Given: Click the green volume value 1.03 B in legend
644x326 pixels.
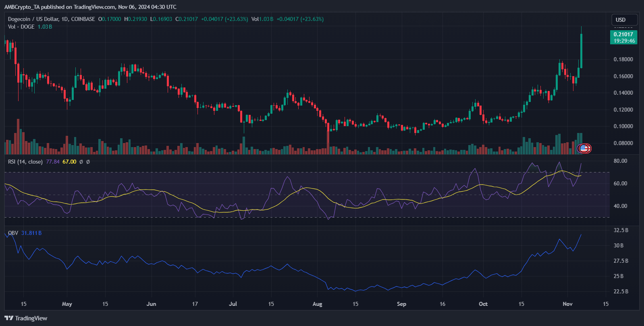Looking at the screenshot, I should (x=45, y=27).
